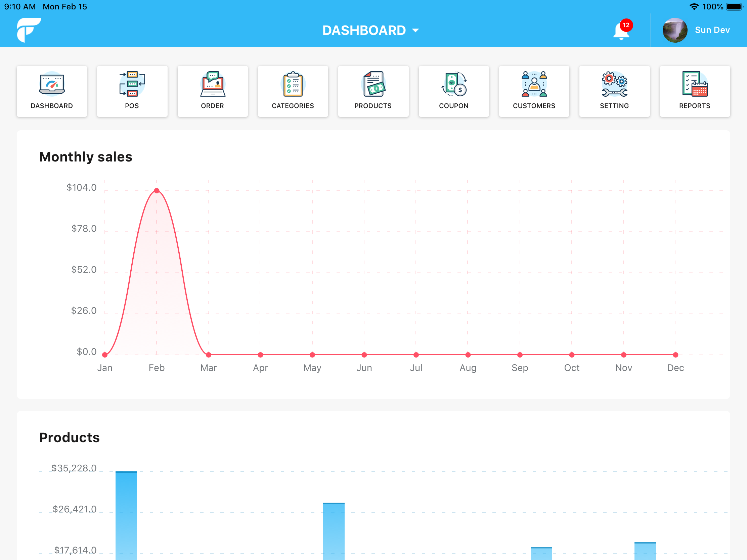Open the Customers icon

coord(534,91)
